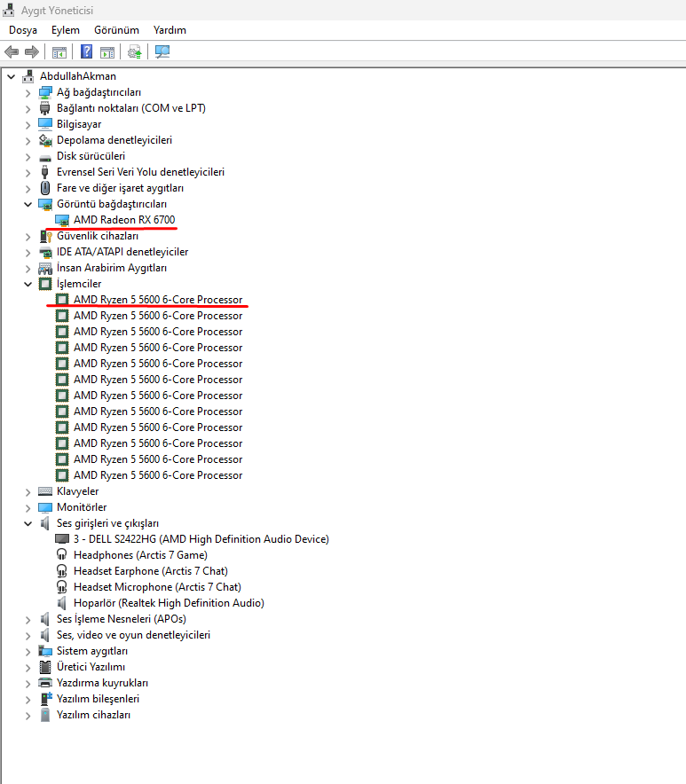Open Help via the blue question mark

pyautogui.click(x=87, y=51)
